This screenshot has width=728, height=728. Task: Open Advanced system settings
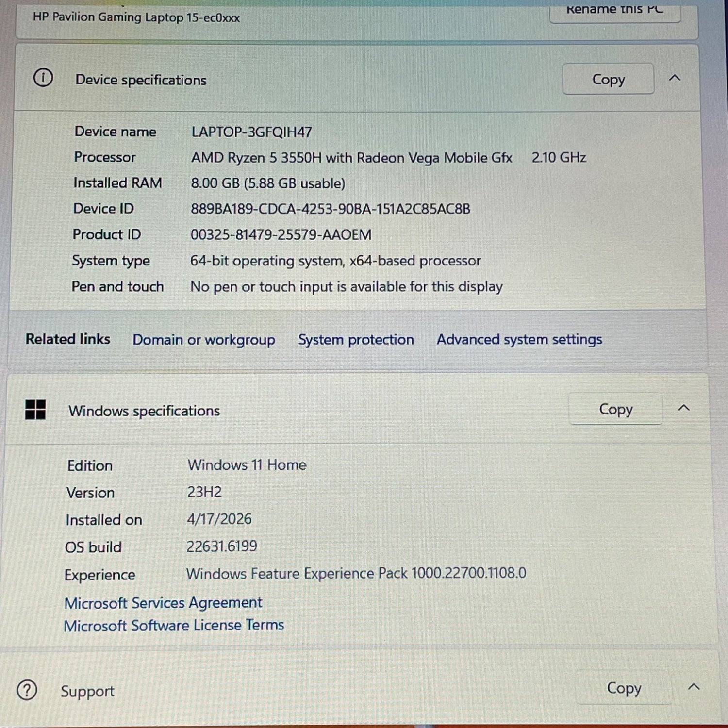pos(519,339)
